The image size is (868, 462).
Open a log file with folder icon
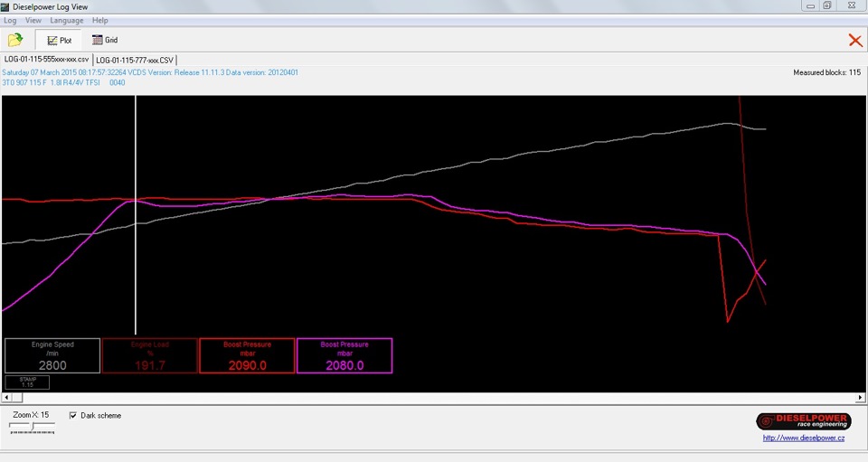click(x=15, y=40)
